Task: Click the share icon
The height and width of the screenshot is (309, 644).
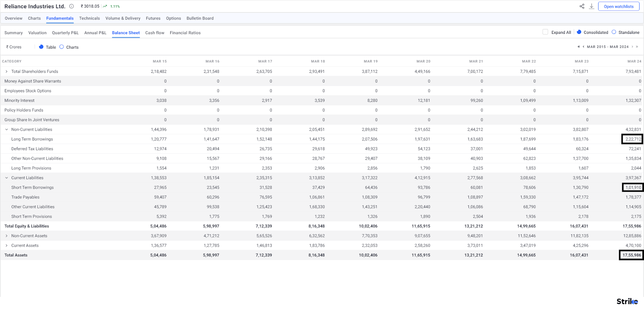Action: pos(582,6)
